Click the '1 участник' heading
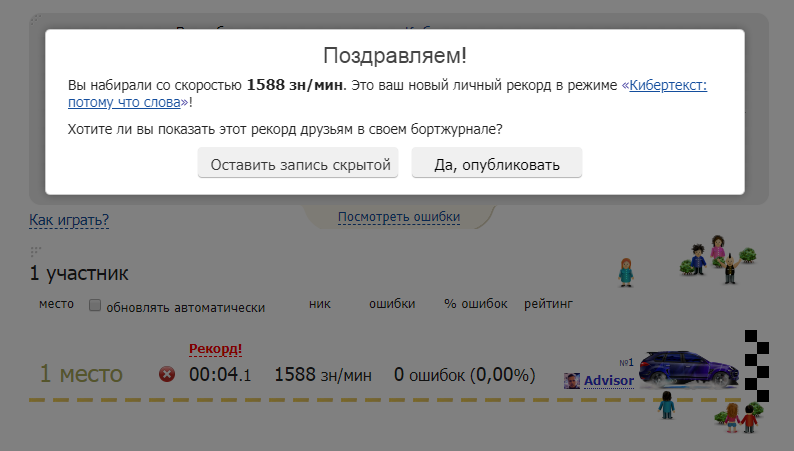This screenshot has width=794, height=451. click(79, 273)
